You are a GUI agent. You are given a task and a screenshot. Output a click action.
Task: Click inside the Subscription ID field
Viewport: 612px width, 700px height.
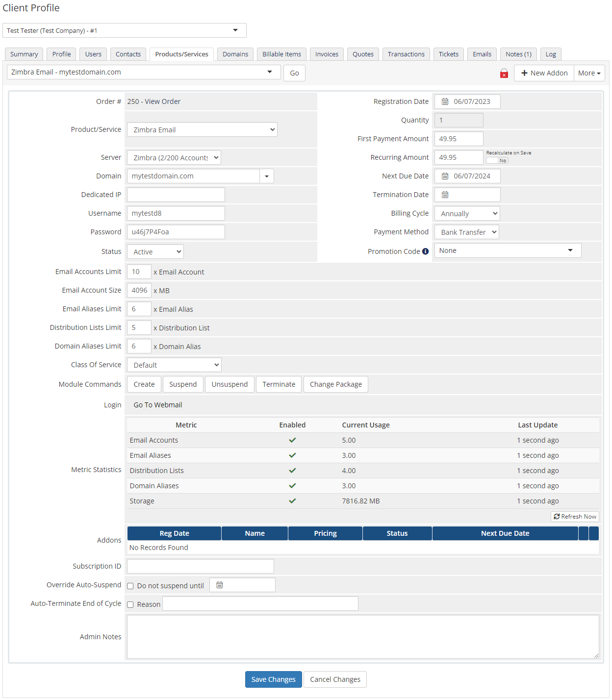point(200,566)
